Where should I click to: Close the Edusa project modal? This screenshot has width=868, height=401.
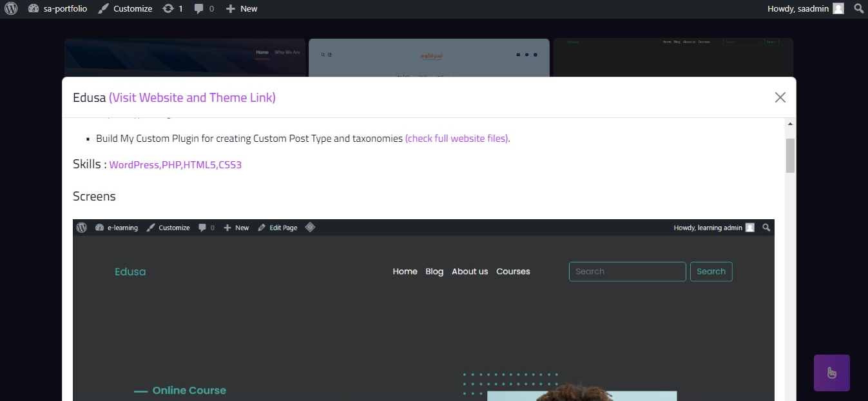pos(780,97)
